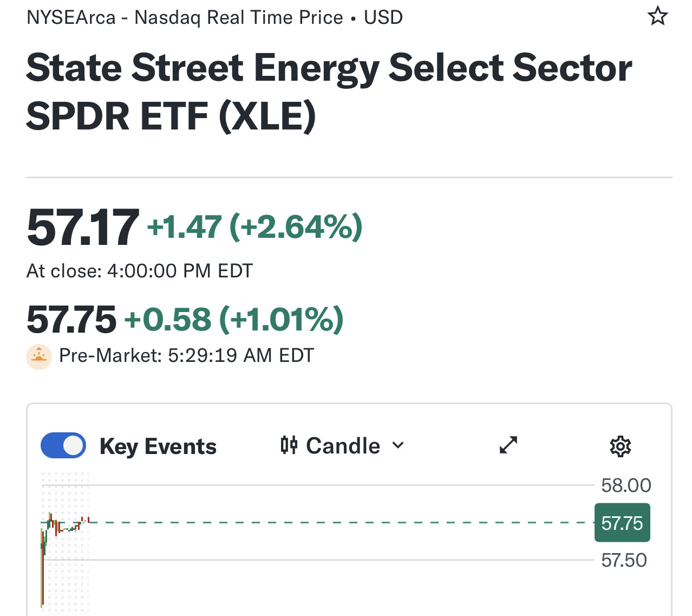This screenshot has height=616, width=692.
Task: Click the candlestick bars in the chart
Action: point(64,558)
